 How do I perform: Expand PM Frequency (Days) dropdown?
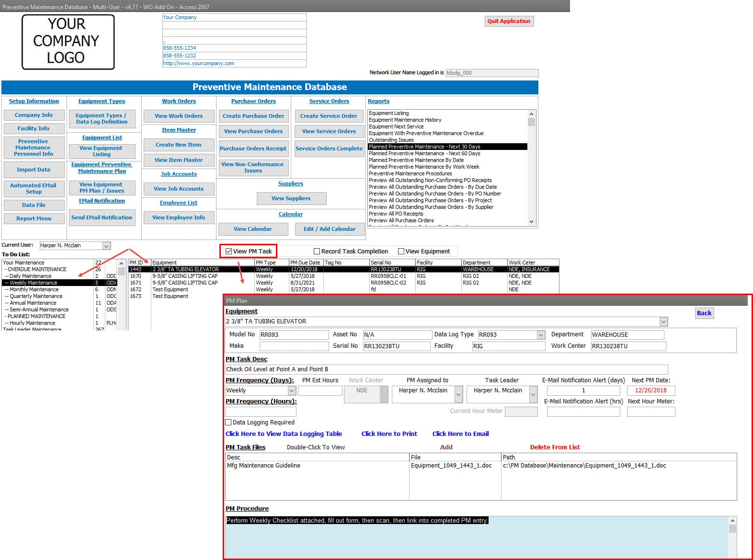click(292, 390)
